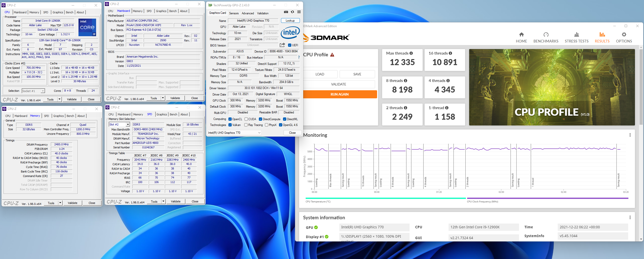The height and width of the screenshot is (259, 644).
Task: Open the Monitoring three-dot menu
Action: [630, 135]
